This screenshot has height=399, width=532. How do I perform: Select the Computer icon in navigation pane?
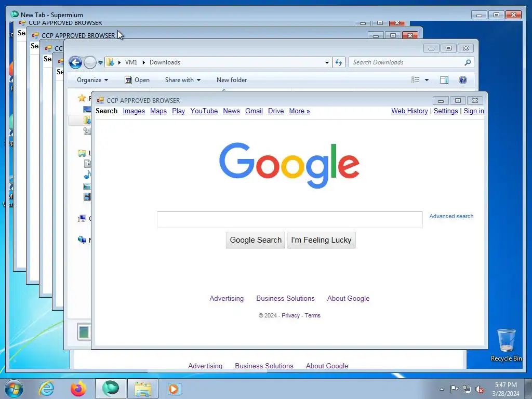(x=82, y=219)
